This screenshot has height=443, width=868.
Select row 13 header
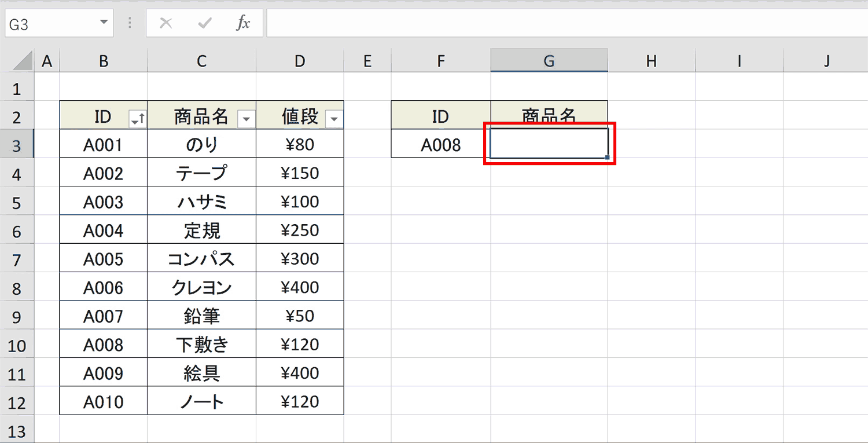18,429
